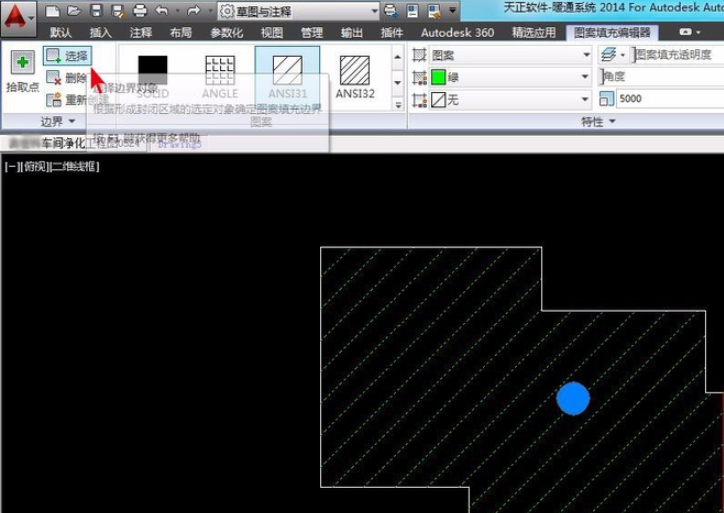Click the hatch color icon left of 绿

419,77
